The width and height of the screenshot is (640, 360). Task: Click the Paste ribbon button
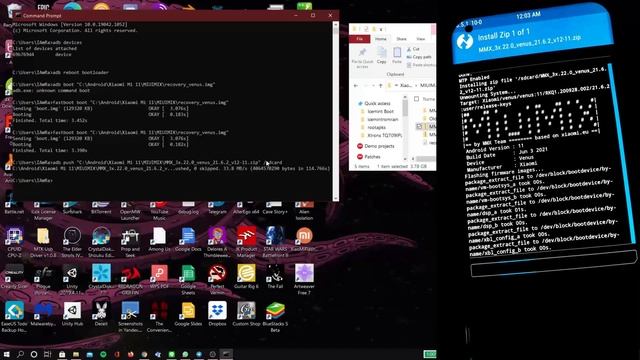click(397, 55)
